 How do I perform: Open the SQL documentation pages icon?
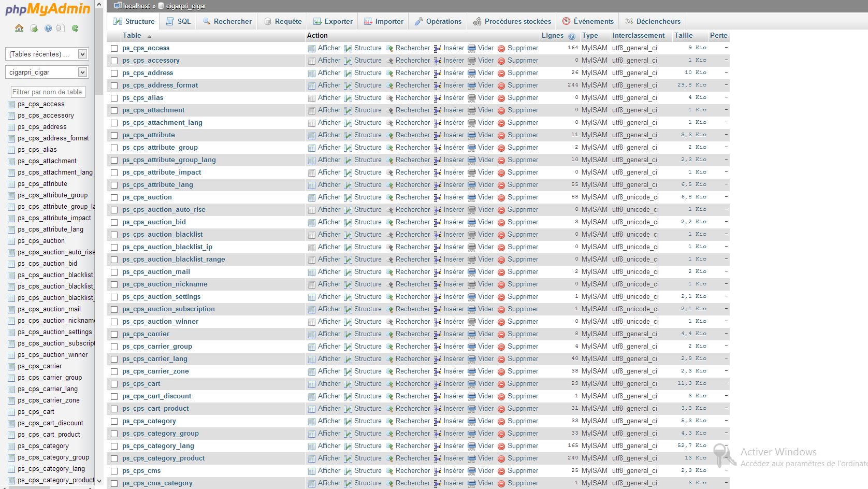pos(61,28)
